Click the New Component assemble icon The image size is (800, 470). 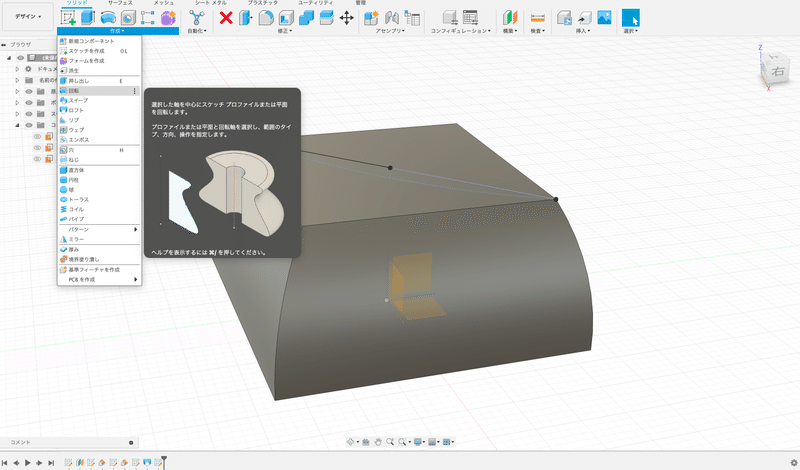[371, 18]
